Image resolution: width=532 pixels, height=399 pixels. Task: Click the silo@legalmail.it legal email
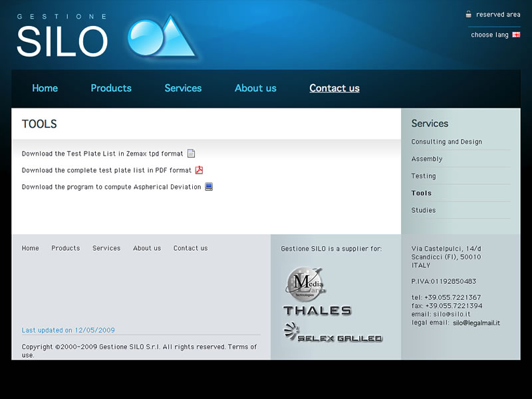pyautogui.click(x=476, y=323)
